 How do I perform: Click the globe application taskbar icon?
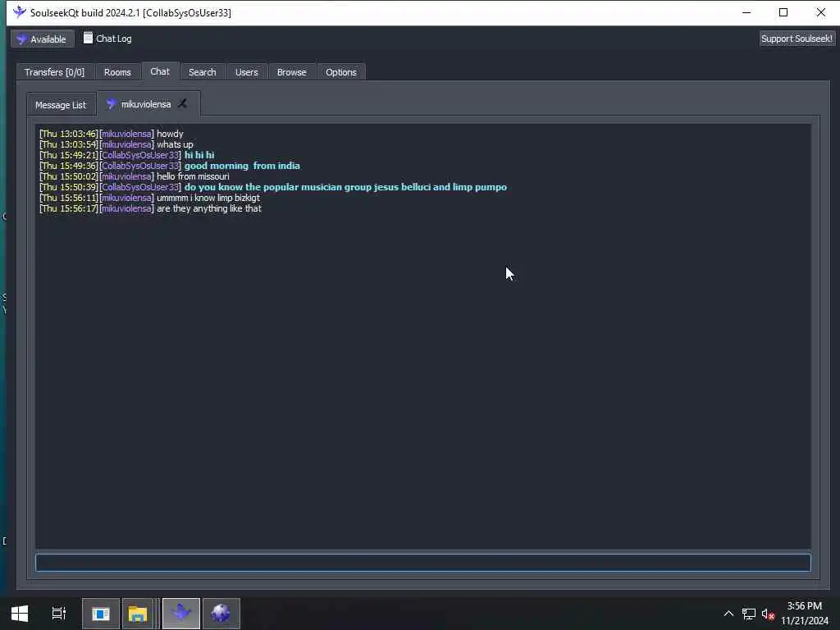tap(221, 614)
